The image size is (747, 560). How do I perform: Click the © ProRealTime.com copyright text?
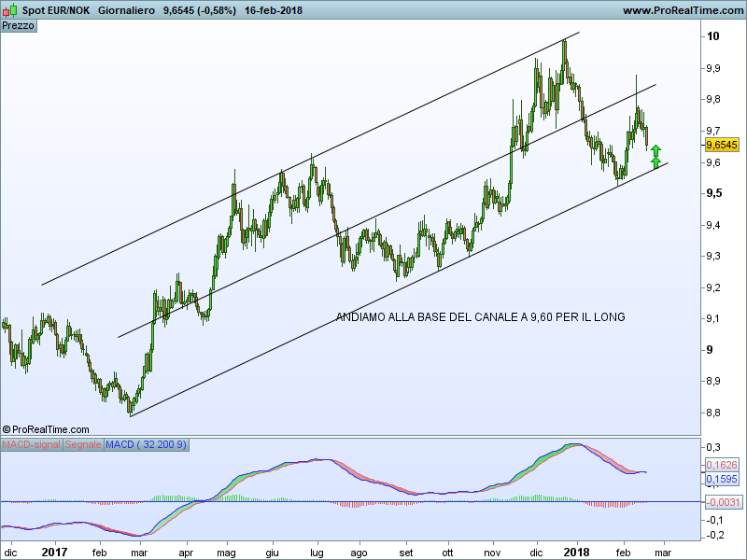39,428
